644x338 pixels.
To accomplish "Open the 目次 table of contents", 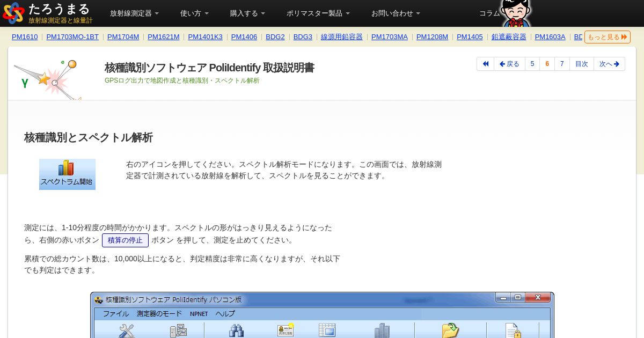I will (x=582, y=64).
